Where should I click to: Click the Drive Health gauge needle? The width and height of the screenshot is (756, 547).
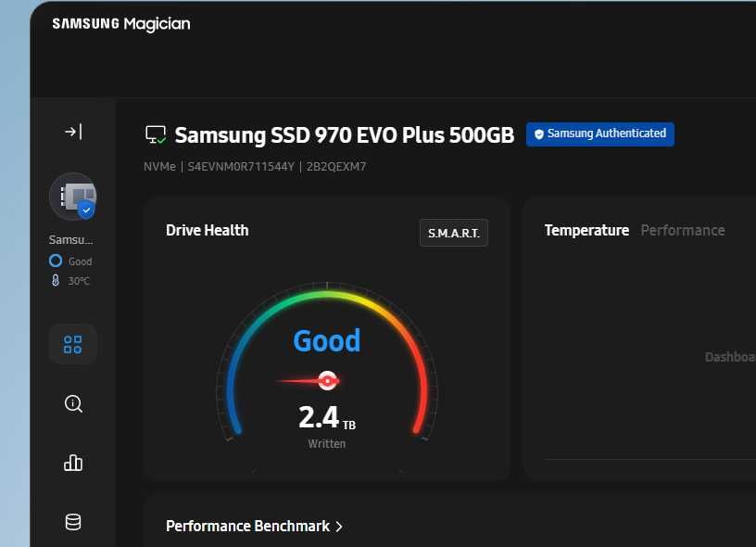[x=309, y=381]
